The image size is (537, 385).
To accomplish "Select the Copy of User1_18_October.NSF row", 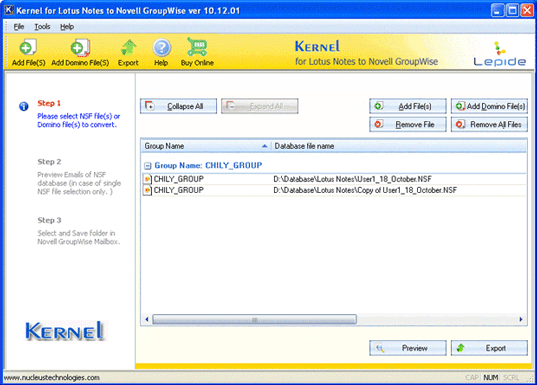I will tap(334, 190).
